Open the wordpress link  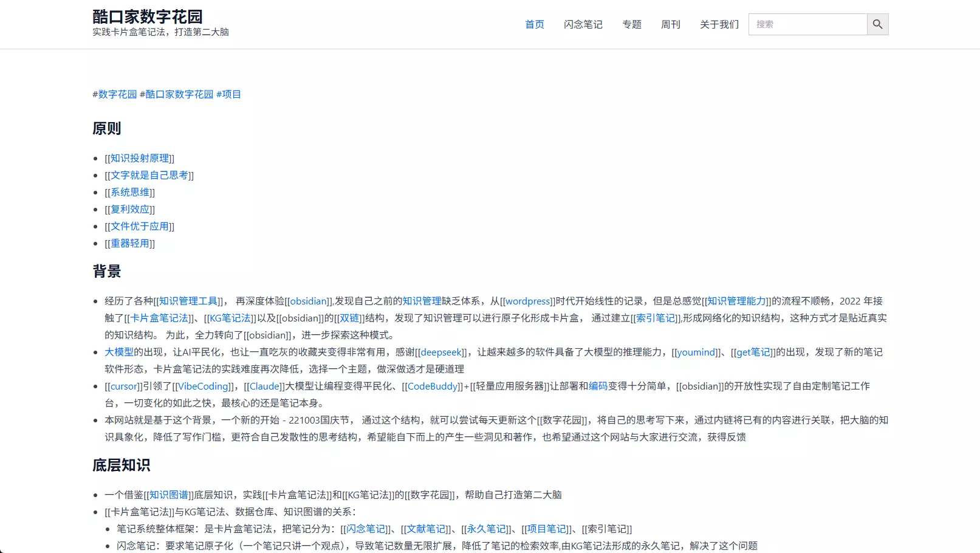point(527,301)
